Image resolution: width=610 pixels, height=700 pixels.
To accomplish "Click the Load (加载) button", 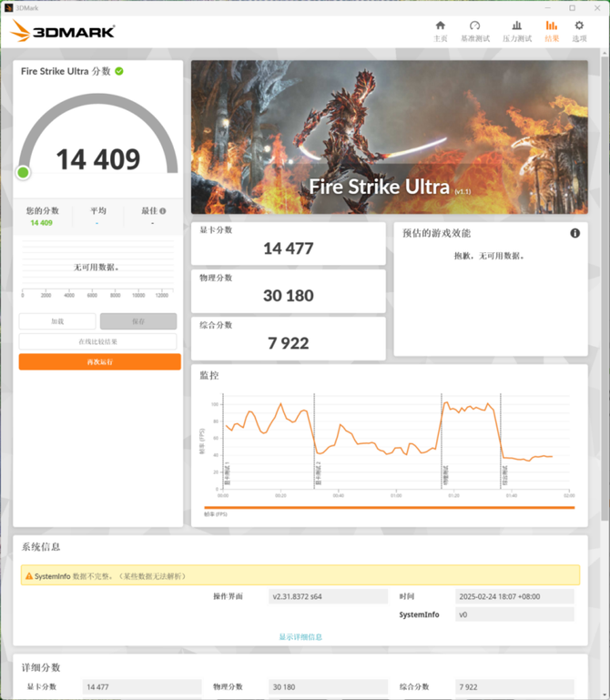I will (x=57, y=321).
